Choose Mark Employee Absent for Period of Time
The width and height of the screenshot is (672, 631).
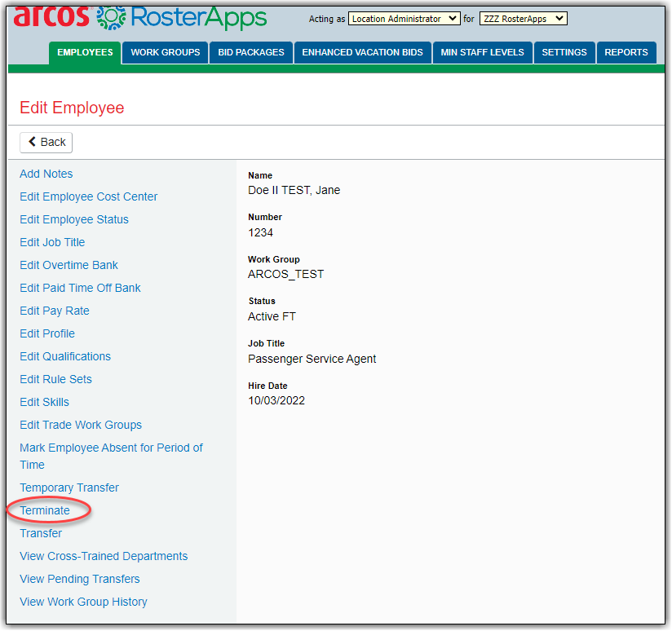coord(111,448)
